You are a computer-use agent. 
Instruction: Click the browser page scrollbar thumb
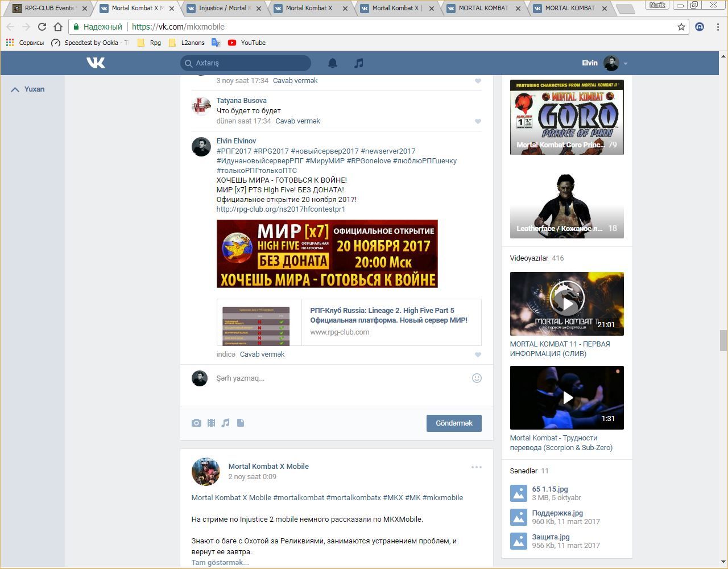point(723,340)
